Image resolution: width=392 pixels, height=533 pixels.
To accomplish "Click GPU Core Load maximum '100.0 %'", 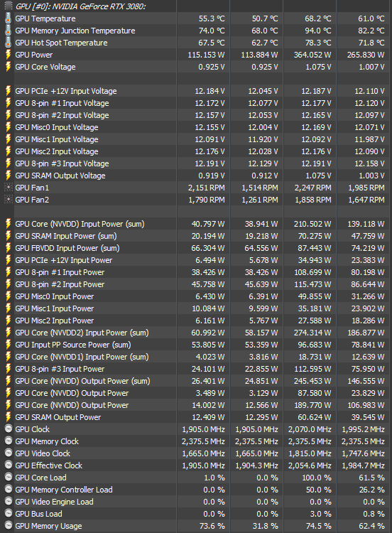I will point(317,478).
